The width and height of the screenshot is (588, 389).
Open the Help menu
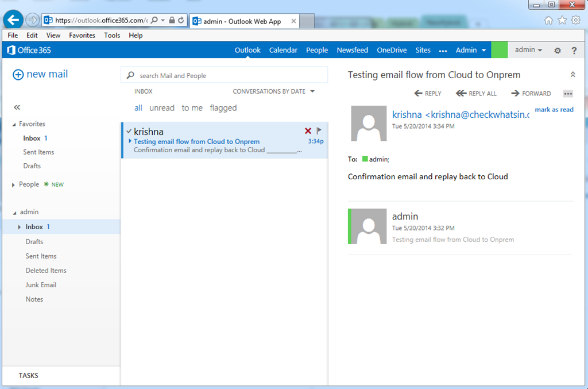pyautogui.click(x=136, y=35)
